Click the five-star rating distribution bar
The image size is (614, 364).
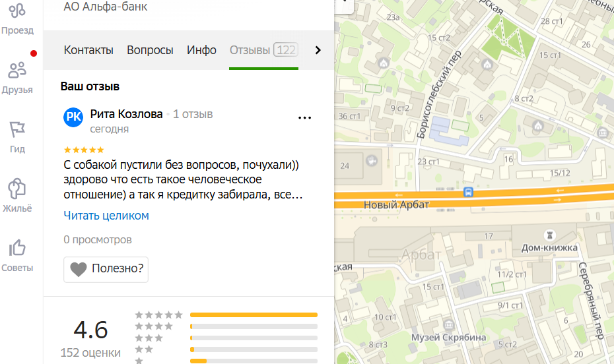click(254, 315)
